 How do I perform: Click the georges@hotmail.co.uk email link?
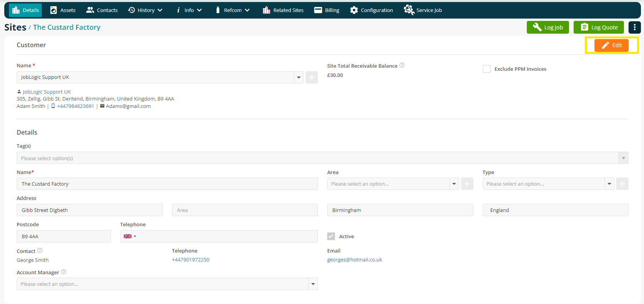coord(355,260)
